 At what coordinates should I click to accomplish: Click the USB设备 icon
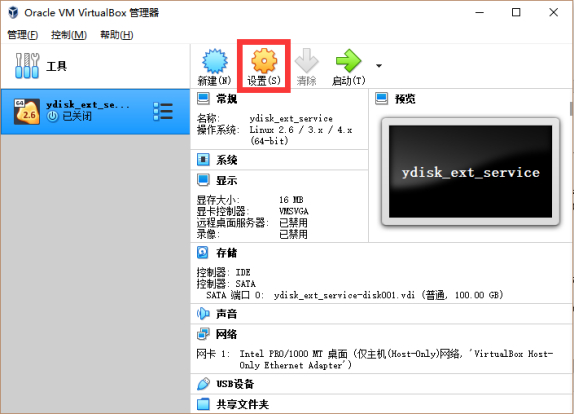(x=203, y=384)
